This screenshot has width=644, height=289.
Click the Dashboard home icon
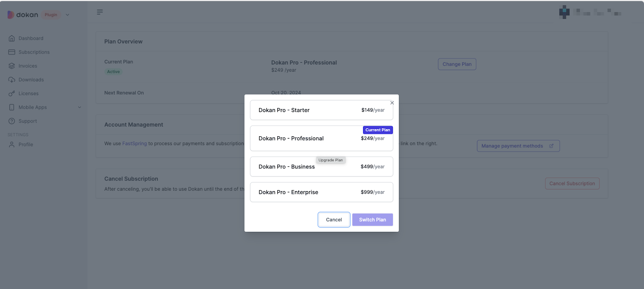click(x=12, y=38)
